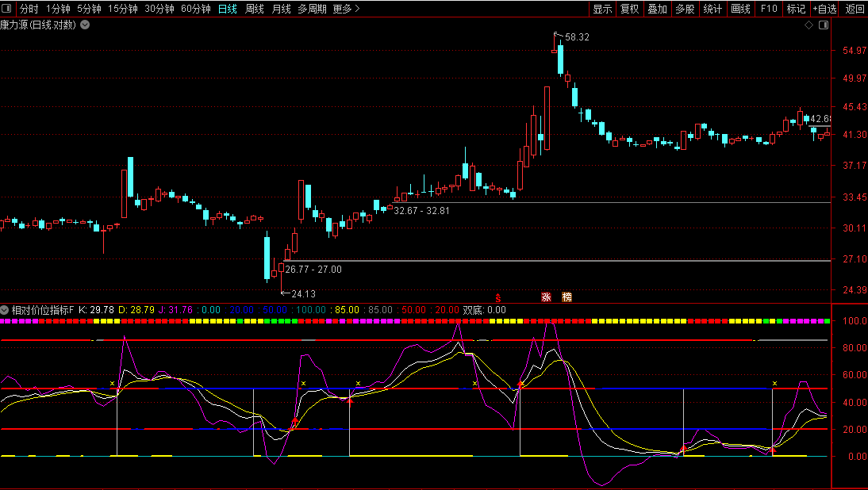Expand the 更多 periods list

(x=346, y=9)
